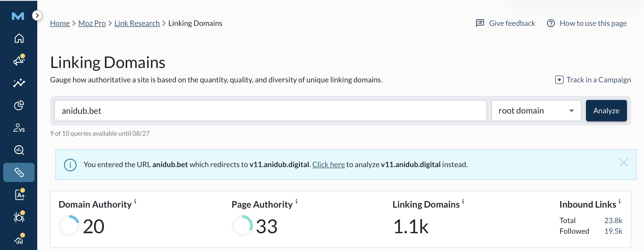This screenshot has height=250, width=644.
Task: Click the 1.1k Linking Domains value
Action: (411, 227)
